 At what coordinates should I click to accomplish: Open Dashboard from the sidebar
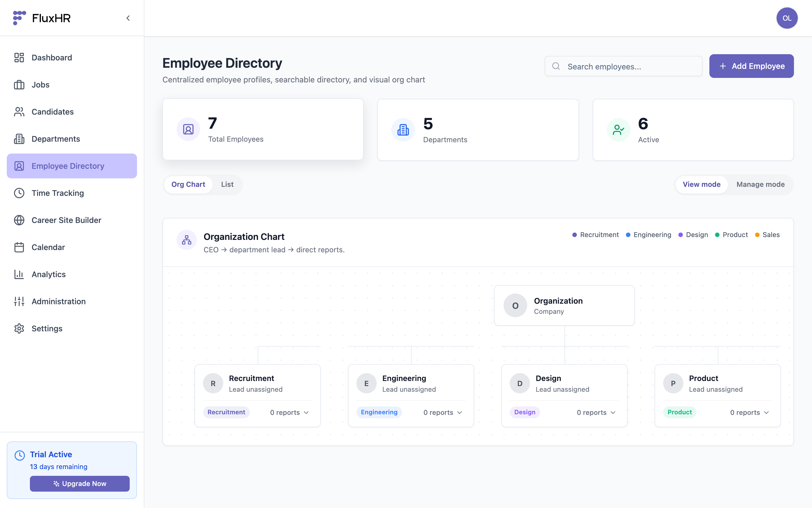[x=72, y=58]
